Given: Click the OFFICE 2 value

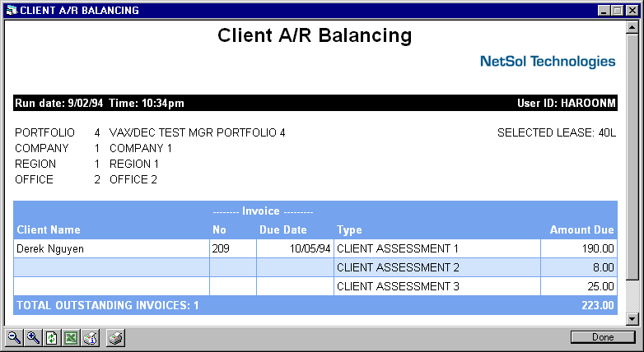Looking at the screenshot, I should [x=133, y=179].
